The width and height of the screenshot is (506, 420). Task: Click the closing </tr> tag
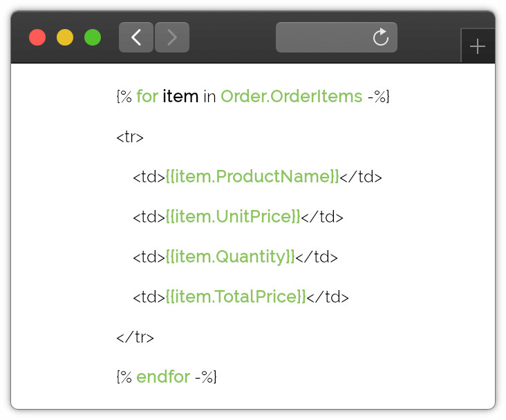click(x=135, y=337)
